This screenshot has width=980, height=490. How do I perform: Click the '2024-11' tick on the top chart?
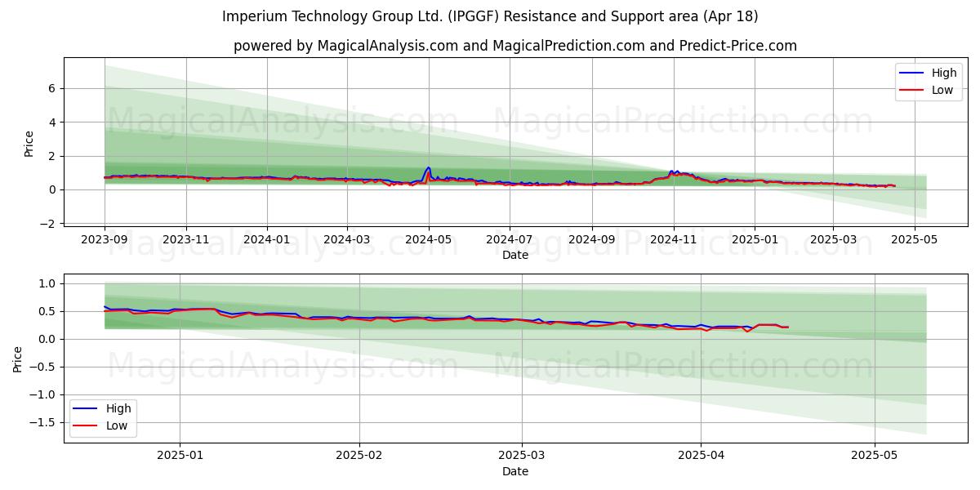click(674, 241)
